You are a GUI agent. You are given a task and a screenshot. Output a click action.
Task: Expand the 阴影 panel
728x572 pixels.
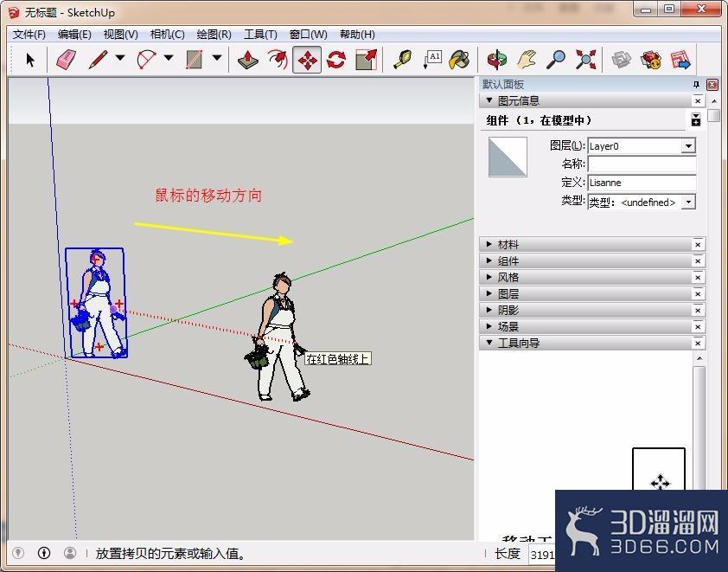coord(489,310)
